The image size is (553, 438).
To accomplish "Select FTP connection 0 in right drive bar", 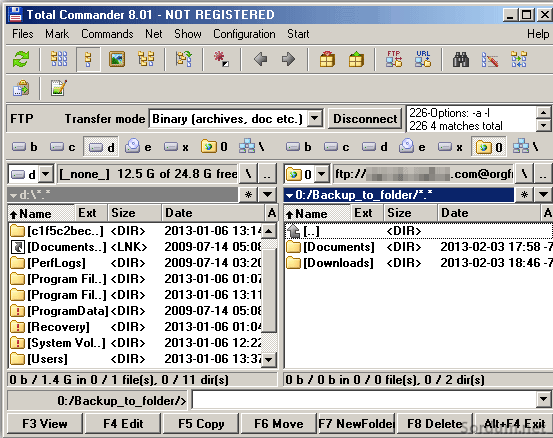I will coord(489,147).
